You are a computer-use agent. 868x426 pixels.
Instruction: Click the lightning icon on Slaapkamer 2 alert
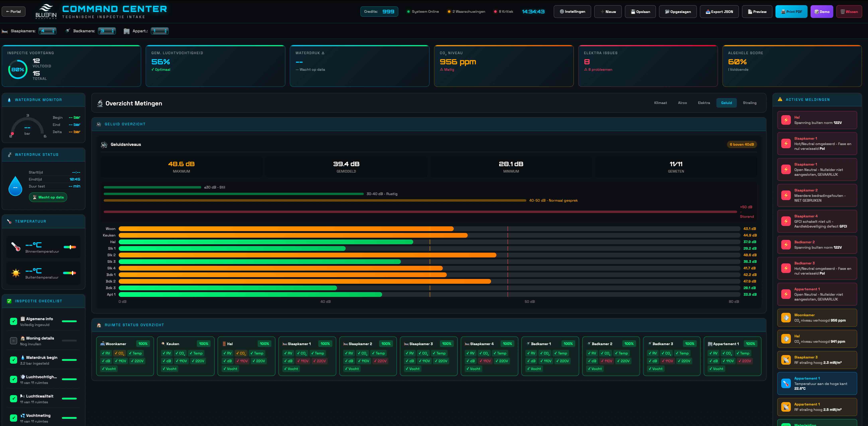tap(786, 195)
